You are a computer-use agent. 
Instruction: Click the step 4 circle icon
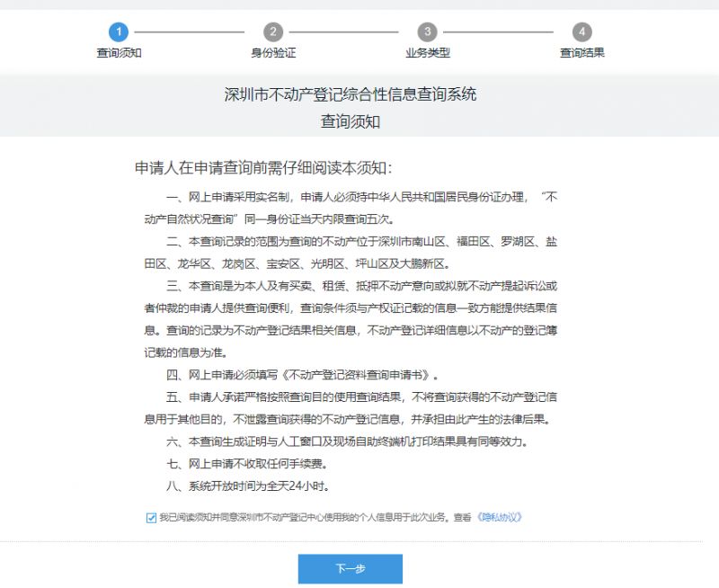pyautogui.click(x=581, y=32)
